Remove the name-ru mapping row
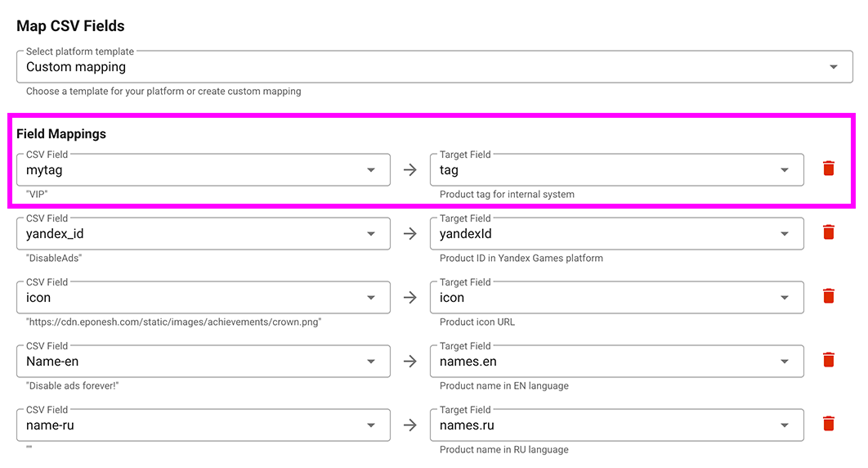 (x=828, y=425)
